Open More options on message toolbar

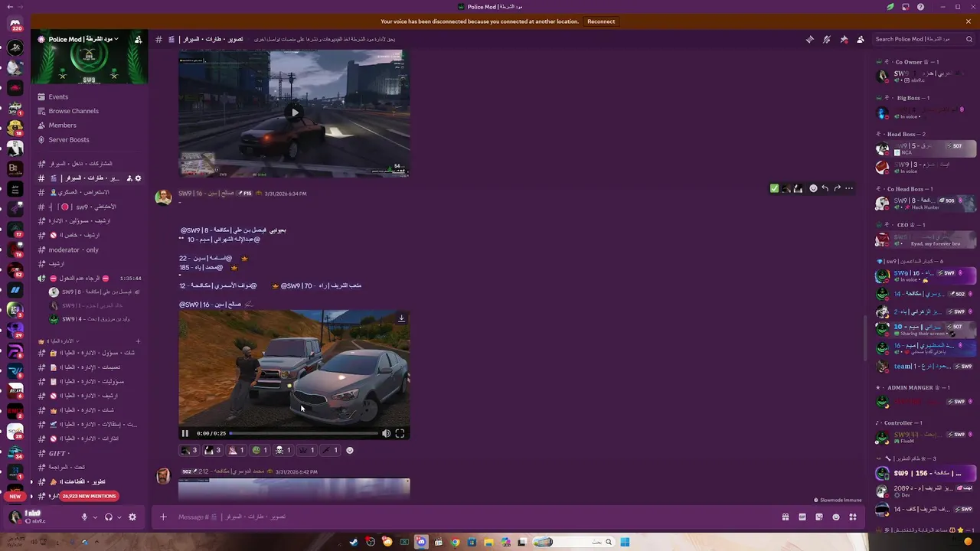[x=849, y=188]
